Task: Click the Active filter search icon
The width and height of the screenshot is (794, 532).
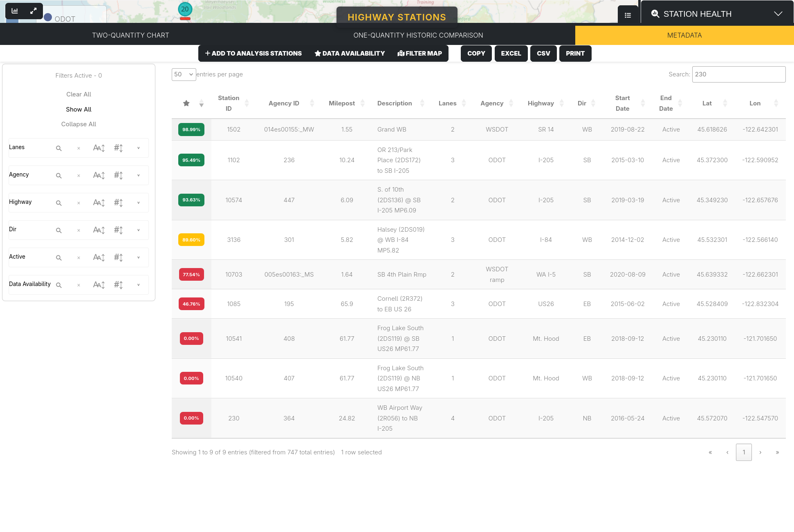Action: pos(59,258)
